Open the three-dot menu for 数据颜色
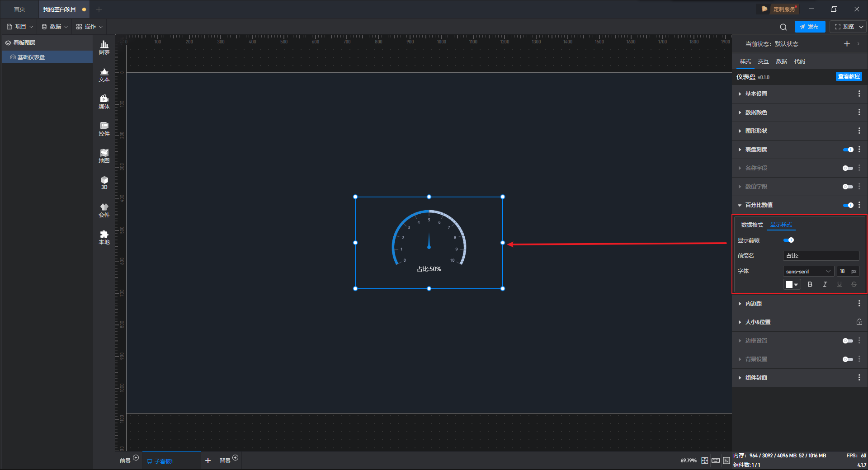This screenshot has height=470, width=868. (859, 112)
